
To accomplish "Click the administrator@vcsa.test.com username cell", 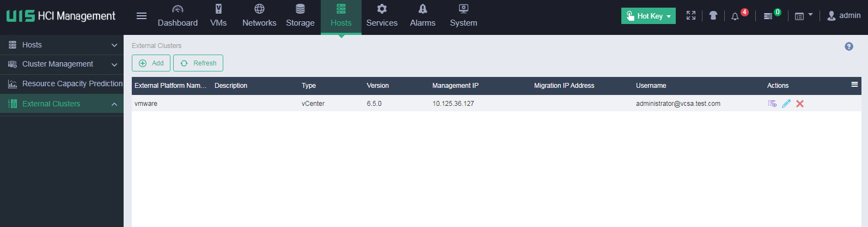I will coord(678,104).
